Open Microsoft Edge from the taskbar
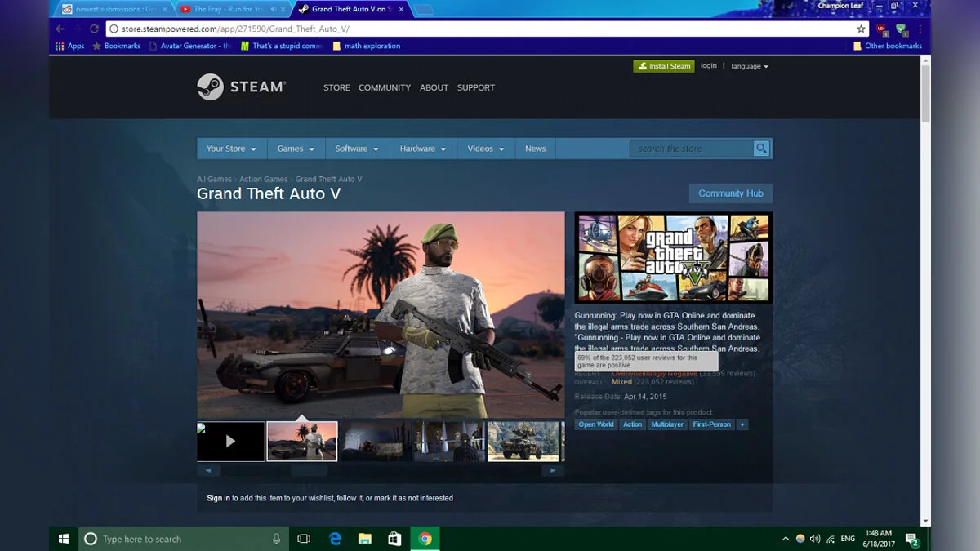 tap(335, 539)
